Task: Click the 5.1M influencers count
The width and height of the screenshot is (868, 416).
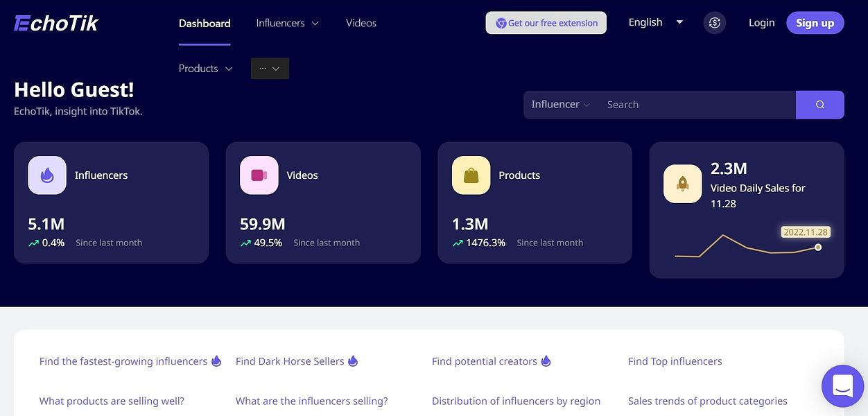Action: (x=46, y=224)
